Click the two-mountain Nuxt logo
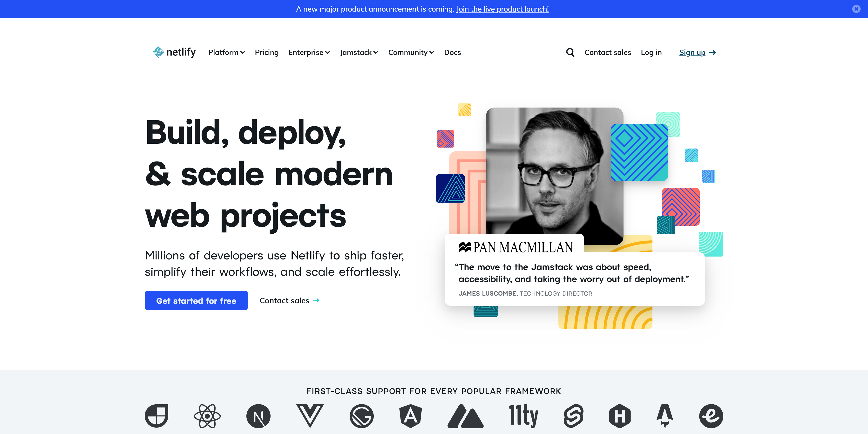Viewport: 868px width, 434px height. (x=465, y=416)
